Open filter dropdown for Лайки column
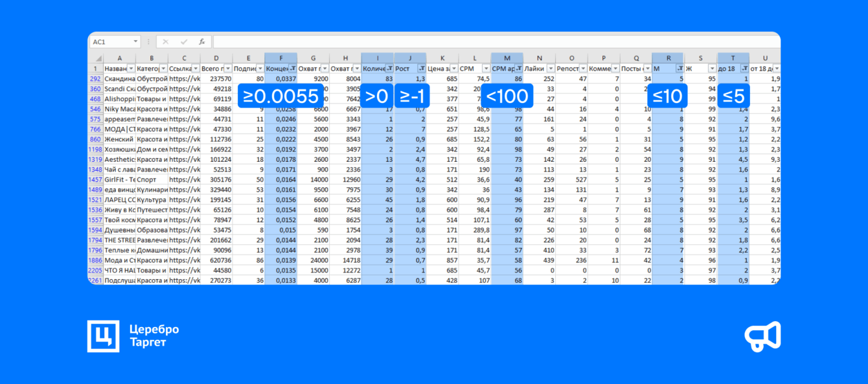 point(550,68)
